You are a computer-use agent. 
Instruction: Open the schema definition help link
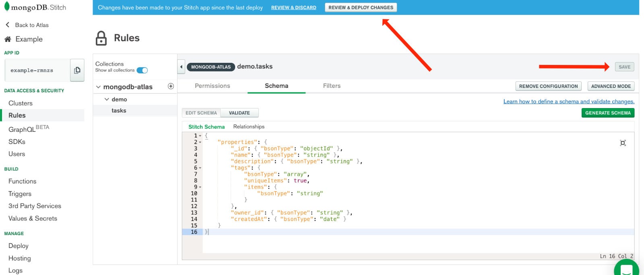[x=569, y=102]
